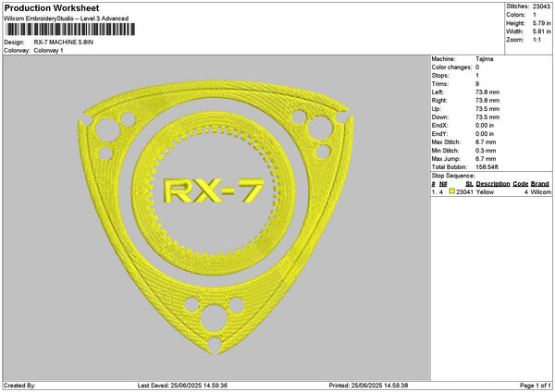The width and height of the screenshot is (555, 392).
Task: Click the 'Max Stitch:' label
Action: tap(446, 142)
